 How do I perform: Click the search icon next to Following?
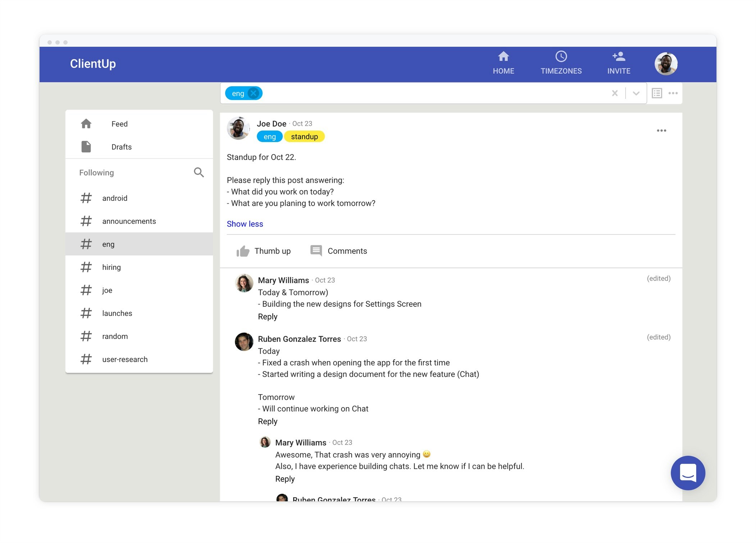199,172
